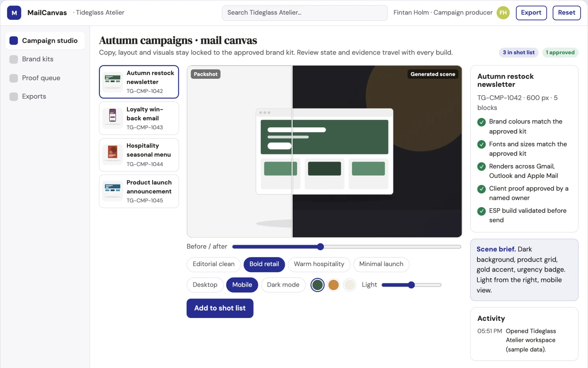Image resolution: width=588 pixels, height=368 pixels.
Task: Click the Product launch announcement thumbnail
Action: (112, 191)
